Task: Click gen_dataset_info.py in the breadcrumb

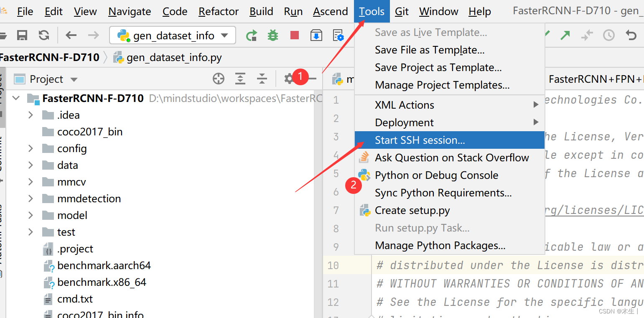Action: (174, 57)
